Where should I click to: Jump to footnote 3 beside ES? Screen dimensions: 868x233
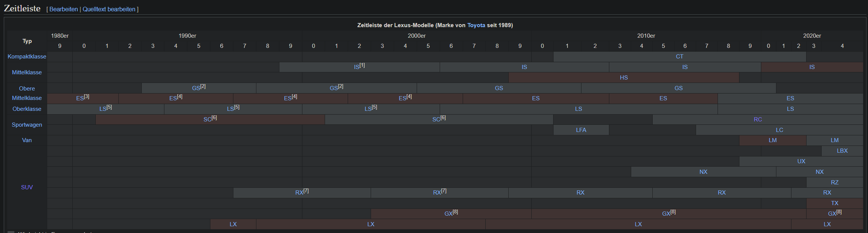tap(87, 97)
